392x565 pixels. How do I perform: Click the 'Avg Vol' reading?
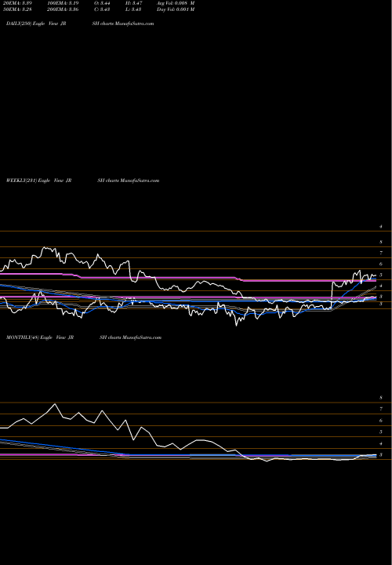176,3
